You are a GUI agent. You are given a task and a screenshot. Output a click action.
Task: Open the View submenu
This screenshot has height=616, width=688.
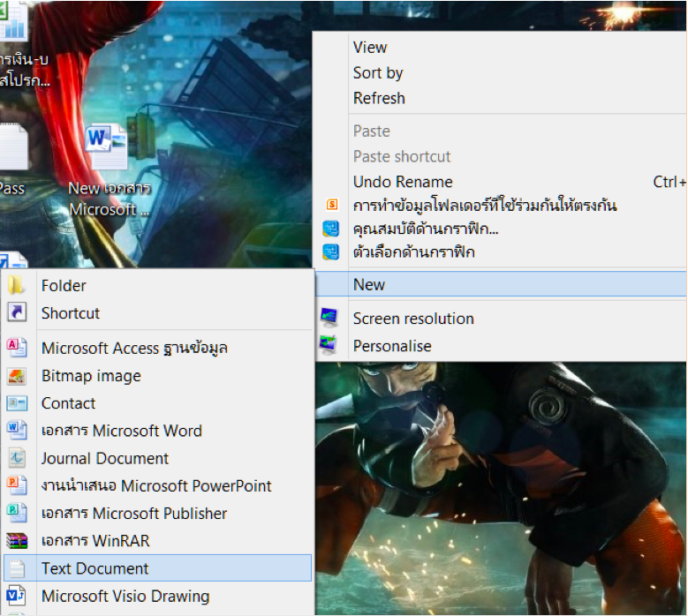[500, 48]
